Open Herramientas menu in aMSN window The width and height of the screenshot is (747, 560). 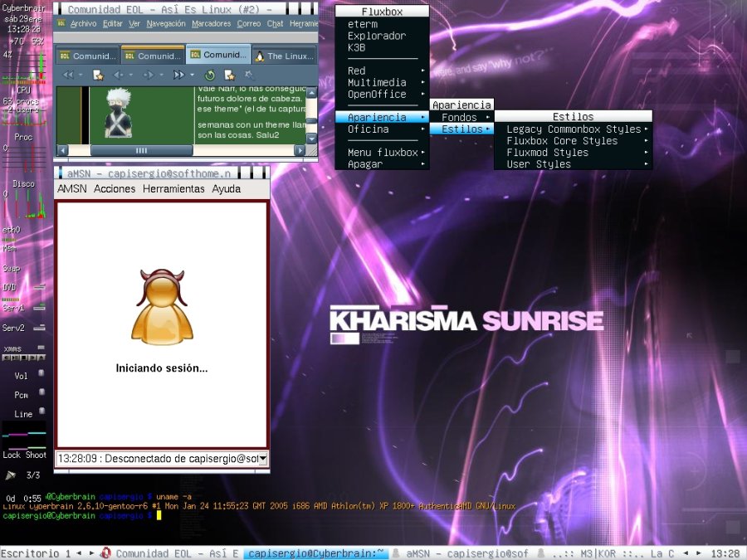[173, 188]
